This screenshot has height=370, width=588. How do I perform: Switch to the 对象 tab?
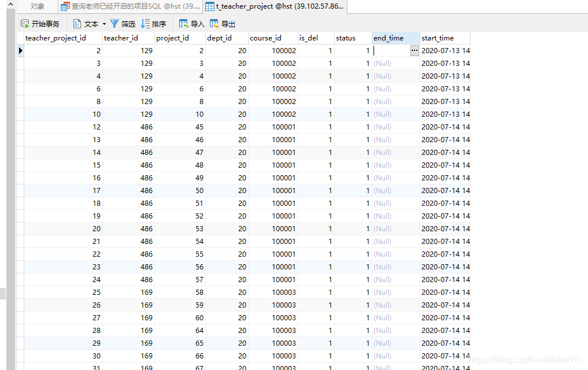(x=38, y=6)
